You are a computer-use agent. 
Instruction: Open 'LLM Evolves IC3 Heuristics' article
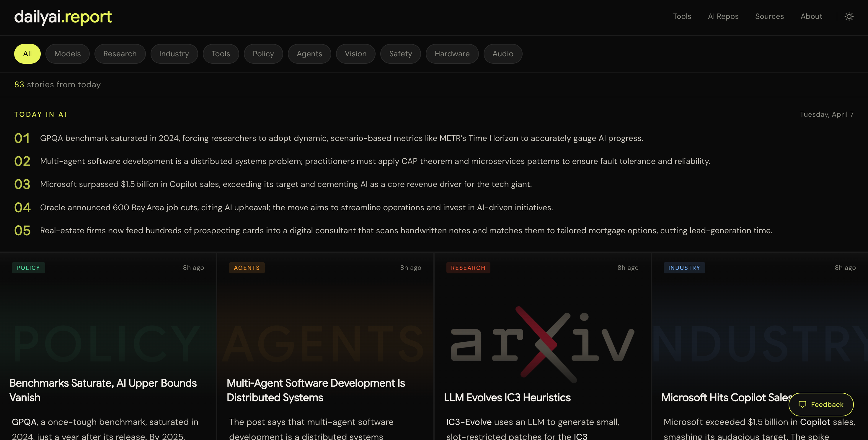pos(508,397)
